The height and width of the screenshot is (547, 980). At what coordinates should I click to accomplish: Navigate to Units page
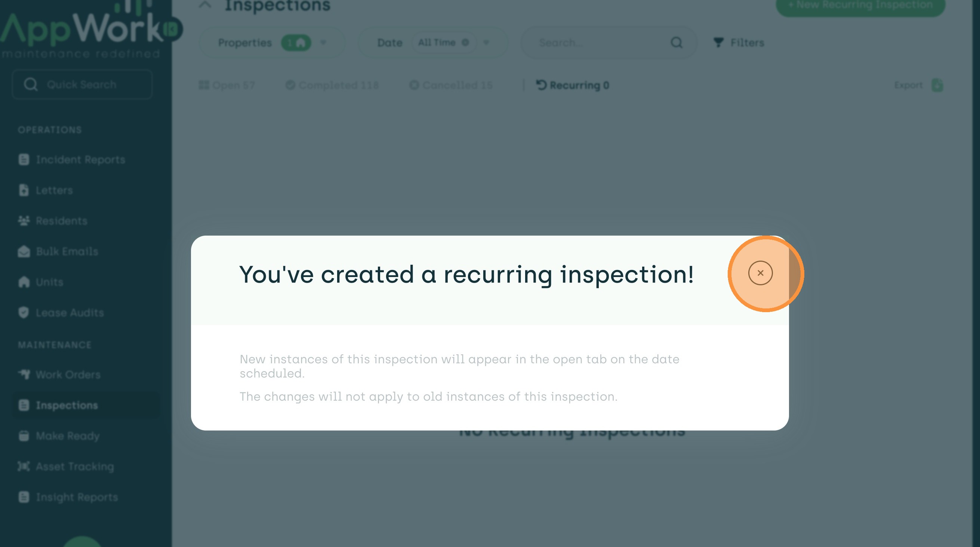click(x=49, y=282)
